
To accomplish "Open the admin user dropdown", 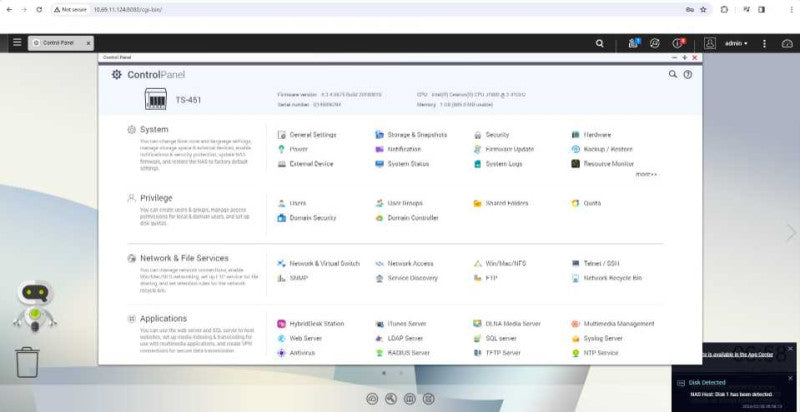I will [736, 44].
